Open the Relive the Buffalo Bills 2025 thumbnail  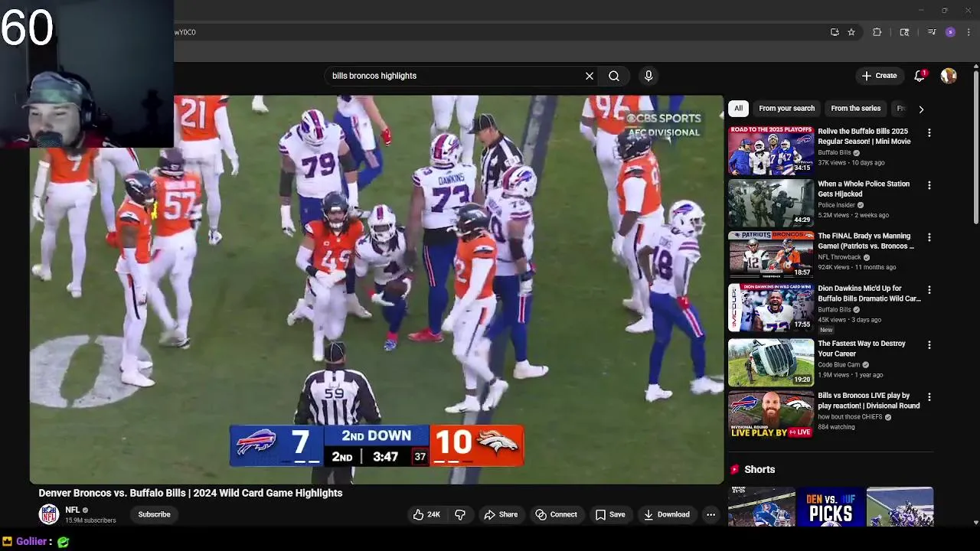pyautogui.click(x=771, y=151)
